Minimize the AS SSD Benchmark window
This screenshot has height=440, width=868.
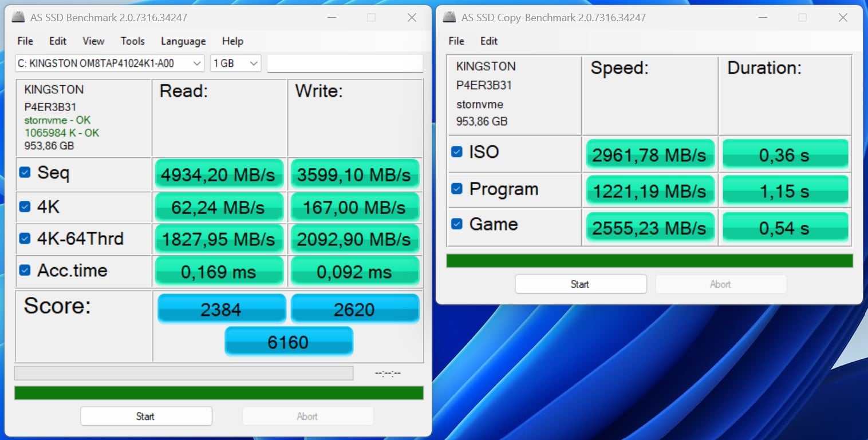point(332,18)
